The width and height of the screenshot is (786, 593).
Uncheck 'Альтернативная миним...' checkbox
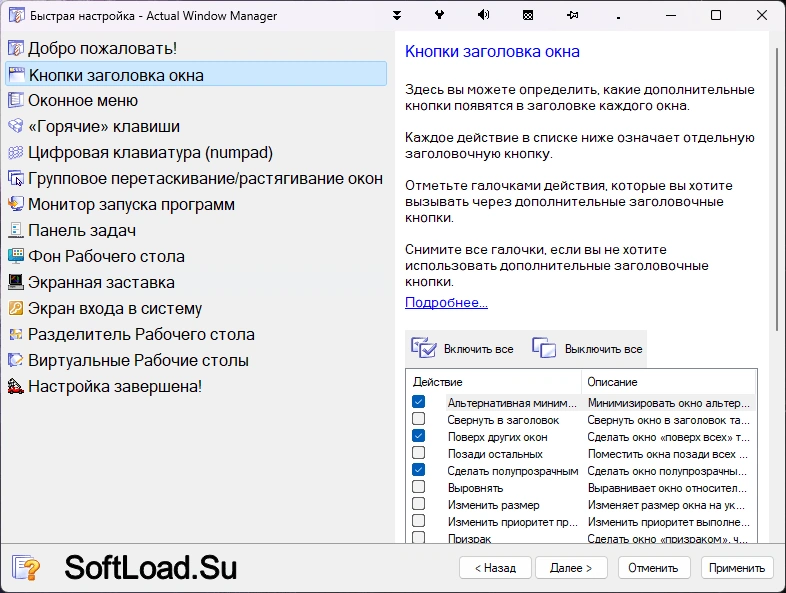click(419, 402)
